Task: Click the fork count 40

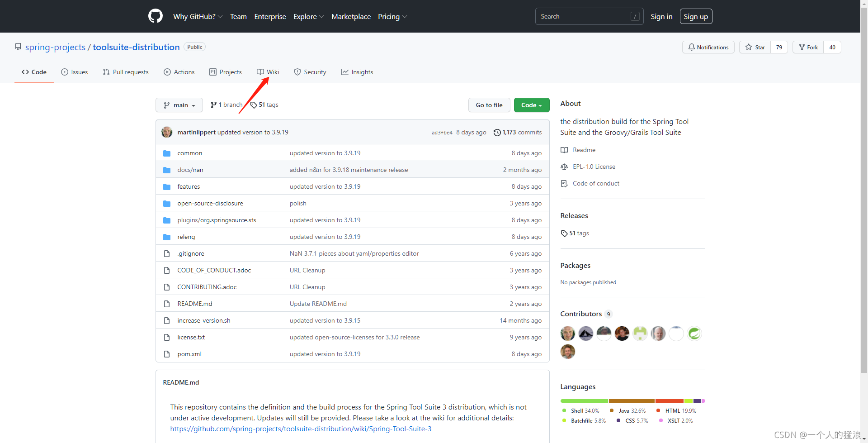Action: [x=832, y=47]
